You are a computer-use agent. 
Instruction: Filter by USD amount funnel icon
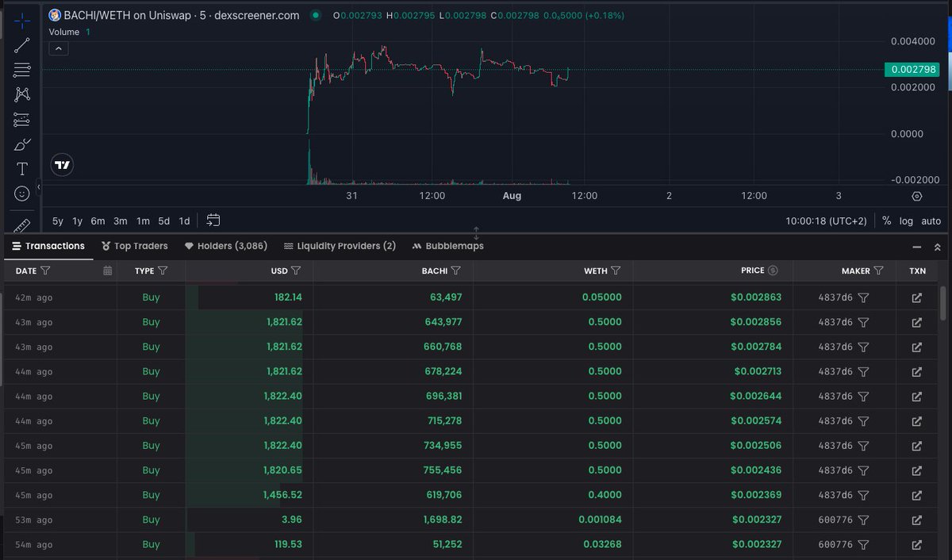coord(296,270)
